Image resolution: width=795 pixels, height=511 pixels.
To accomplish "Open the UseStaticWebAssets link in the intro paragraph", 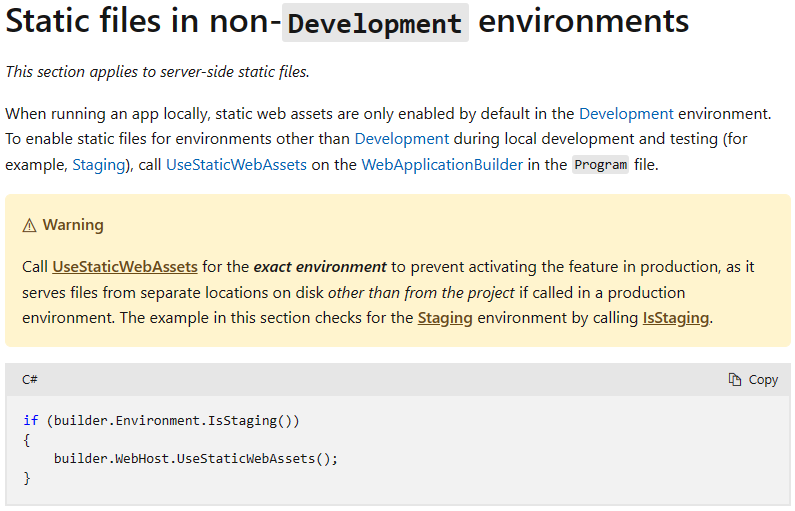I will point(236,165).
